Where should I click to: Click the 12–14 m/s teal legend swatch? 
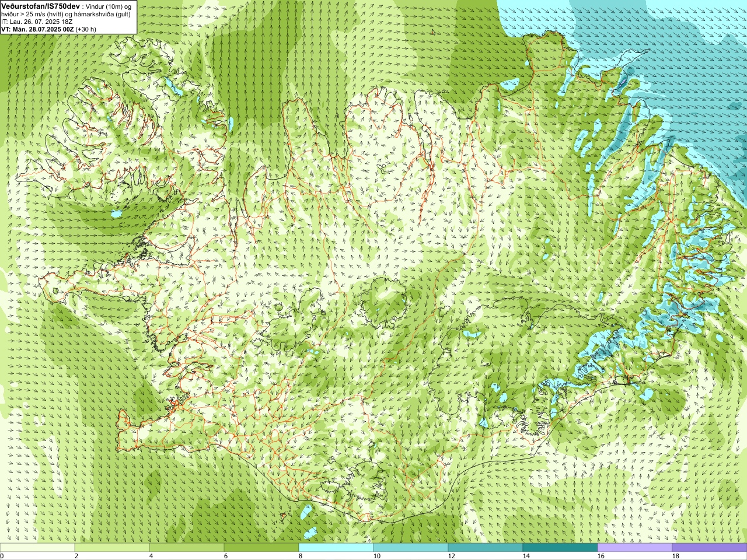point(486,548)
